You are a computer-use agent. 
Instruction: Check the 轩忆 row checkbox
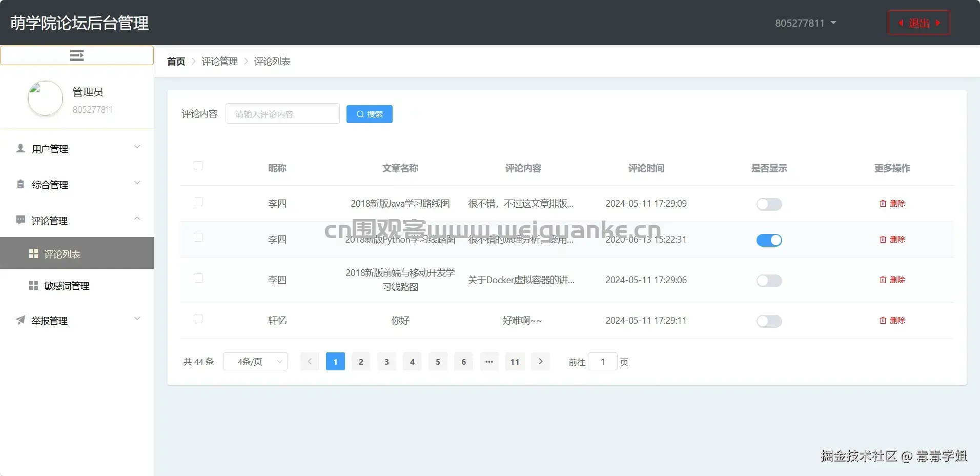[198, 319]
